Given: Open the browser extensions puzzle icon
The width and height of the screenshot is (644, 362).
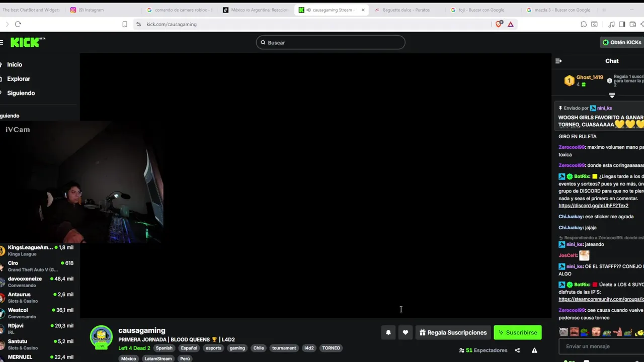Looking at the screenshot, I should click(584, 24).
